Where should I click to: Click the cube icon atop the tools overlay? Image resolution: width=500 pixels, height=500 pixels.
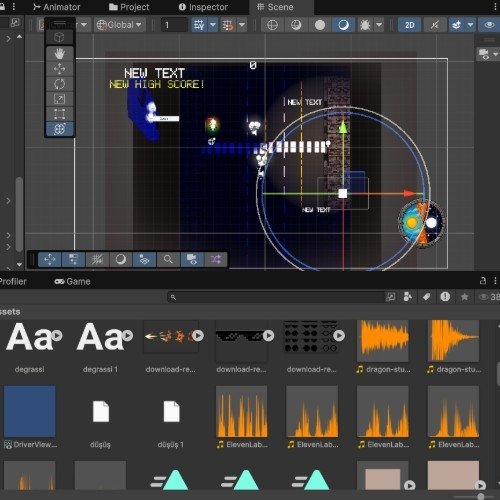(x=59, y=37)
